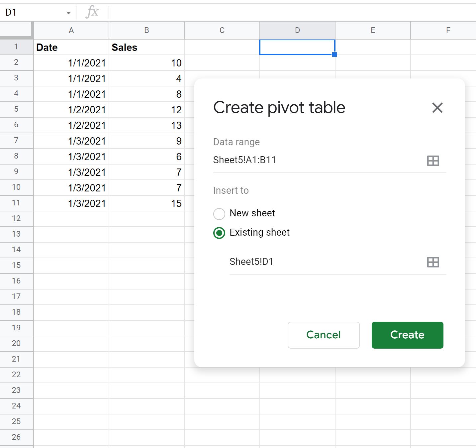Select row 11 header
Viewport: 476px width, 448px height.
[x=16, y=203]
